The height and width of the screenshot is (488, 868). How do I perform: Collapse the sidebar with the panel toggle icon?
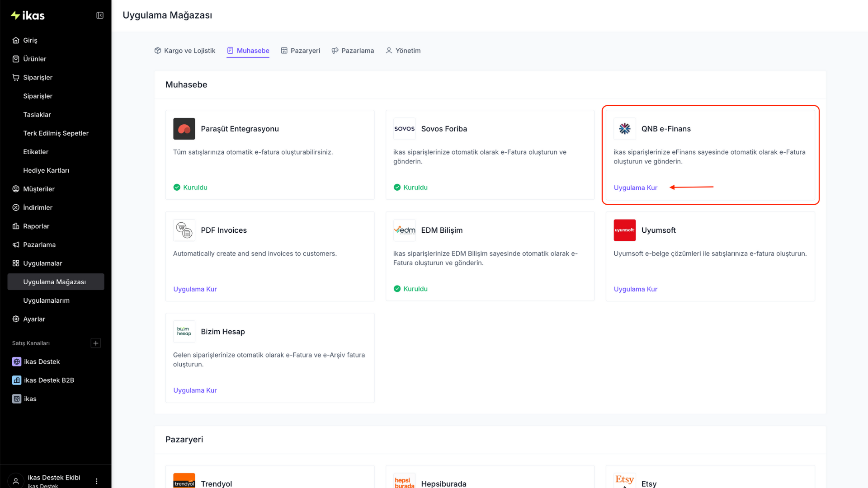click(100, 15)
